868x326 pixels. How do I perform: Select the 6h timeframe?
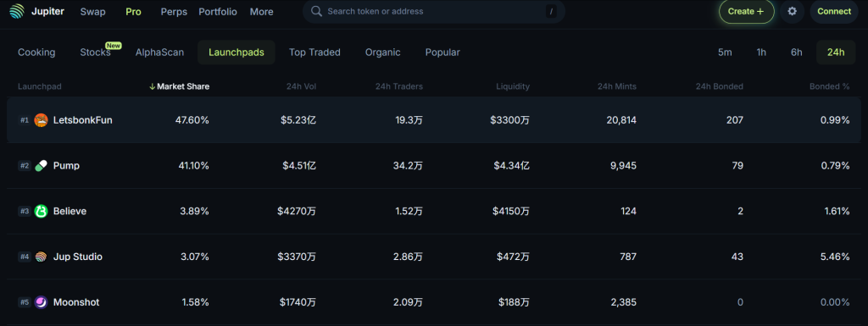[x=796, y=52]
